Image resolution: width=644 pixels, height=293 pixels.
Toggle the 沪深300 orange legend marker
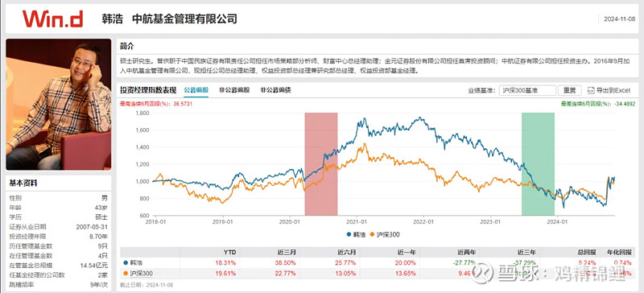373,235
